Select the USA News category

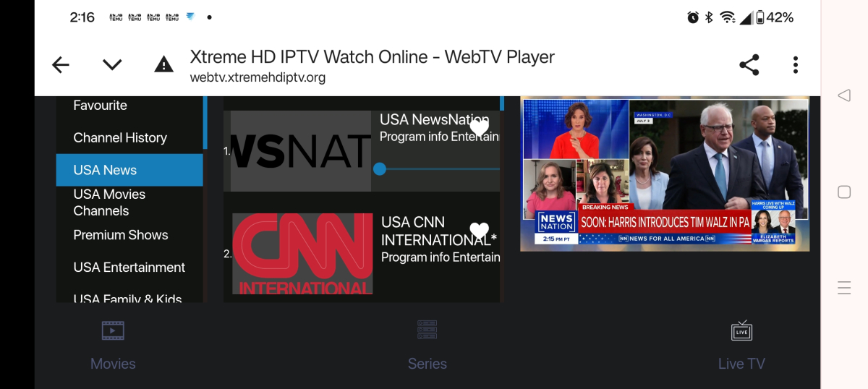point(129,170)
